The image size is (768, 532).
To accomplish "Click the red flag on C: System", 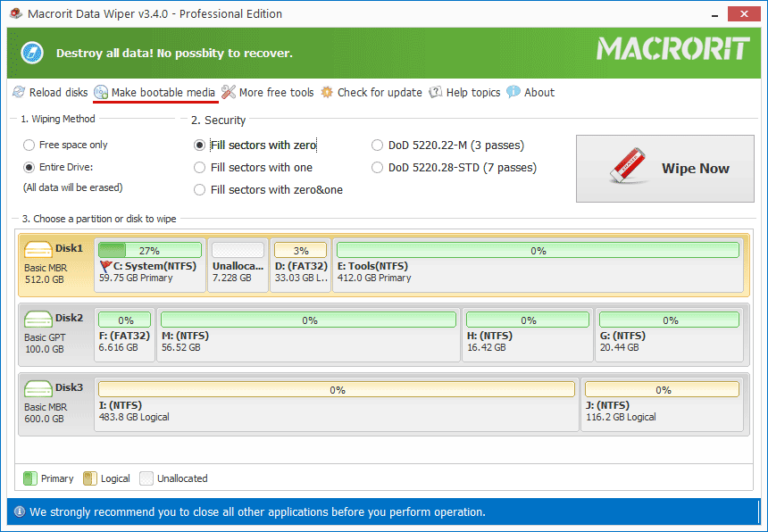I will tap(105, 266).
